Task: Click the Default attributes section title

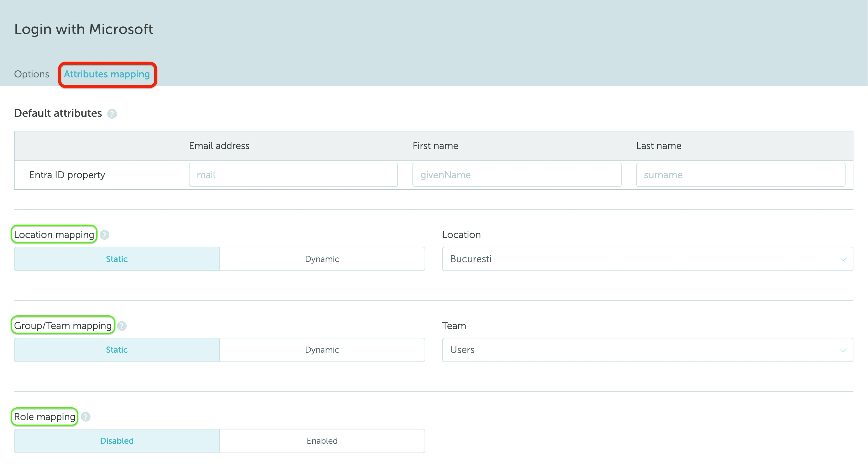Action: click(58, 114)
